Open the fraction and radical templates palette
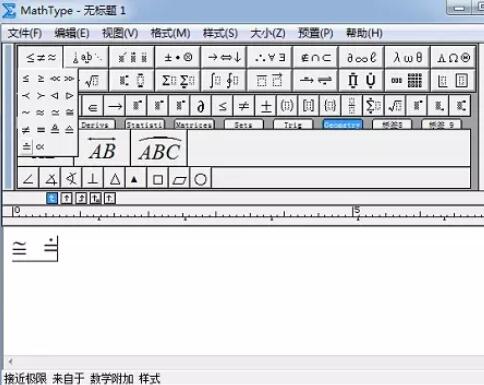Viewport: 484px width, 385px height. point(94,80)
